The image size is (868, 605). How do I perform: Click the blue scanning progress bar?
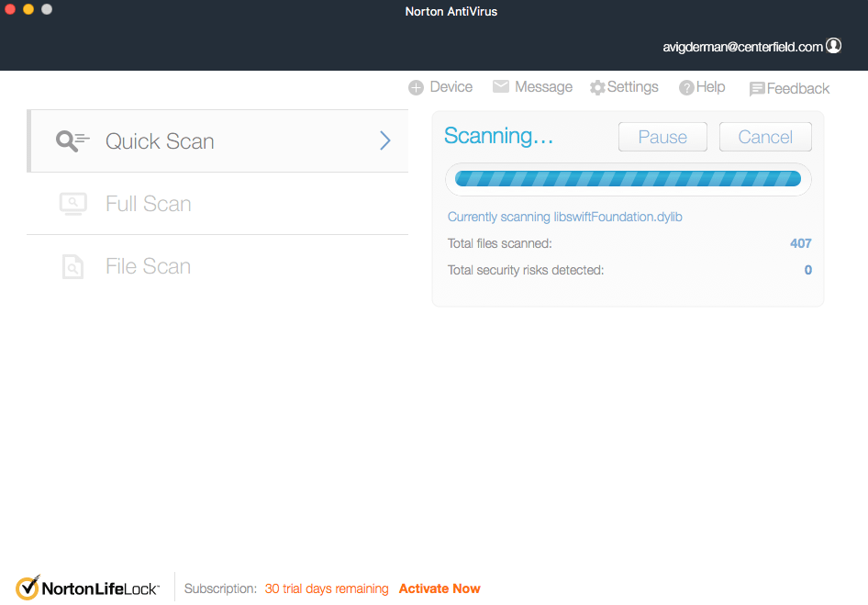pyautogui.click(x=628, y=179)
